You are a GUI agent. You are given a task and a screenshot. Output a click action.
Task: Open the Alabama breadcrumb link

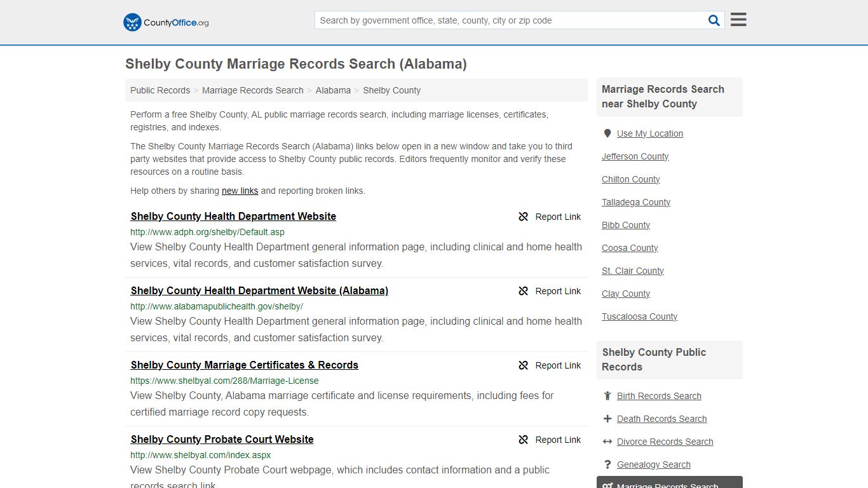coord(333,90)
